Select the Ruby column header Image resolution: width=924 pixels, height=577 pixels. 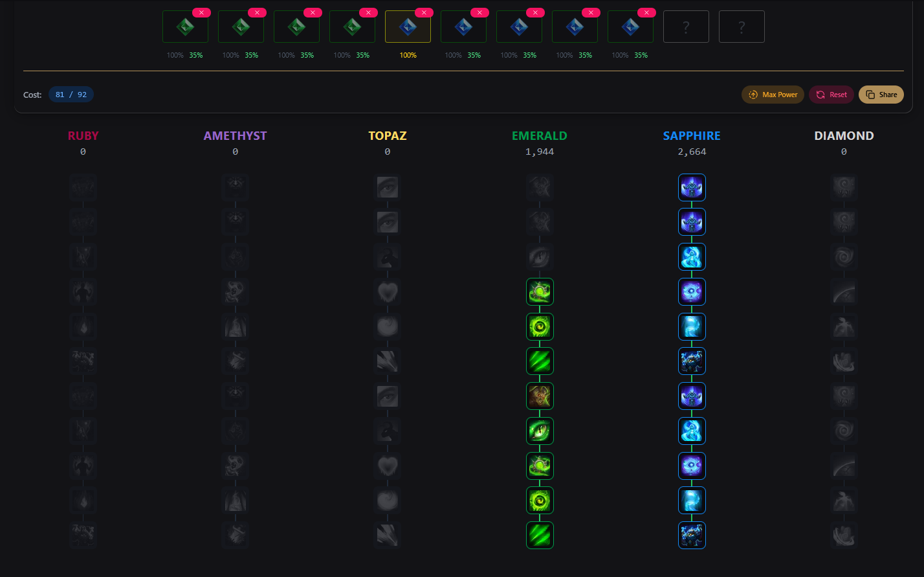click(83, 136)
